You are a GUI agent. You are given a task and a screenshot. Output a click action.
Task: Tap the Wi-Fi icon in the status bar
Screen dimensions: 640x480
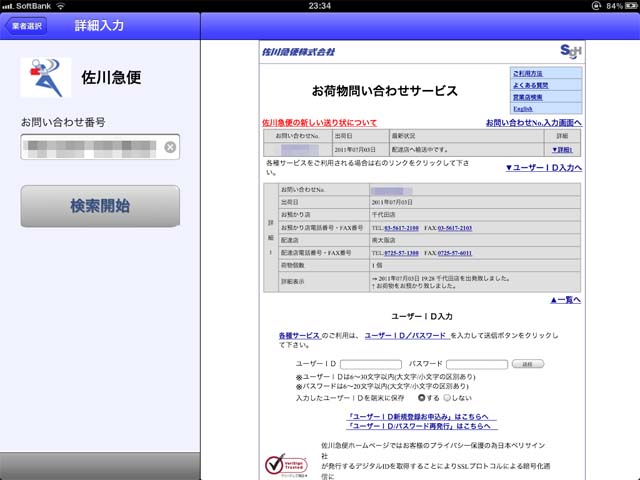(x=61, y=6)
